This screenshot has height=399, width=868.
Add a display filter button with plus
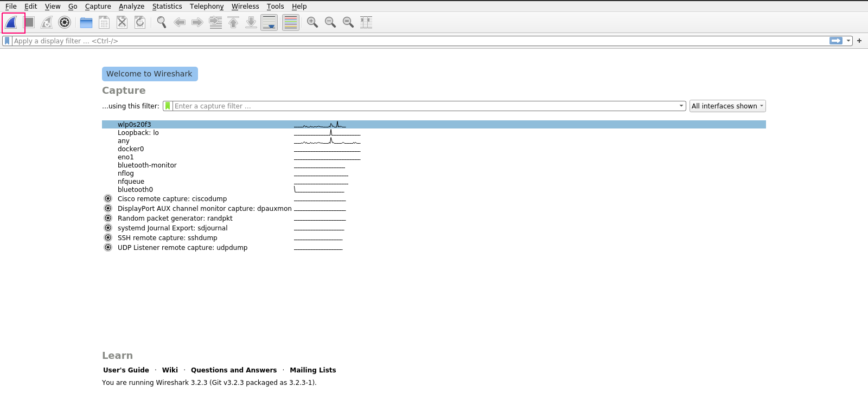pos(859,41)
